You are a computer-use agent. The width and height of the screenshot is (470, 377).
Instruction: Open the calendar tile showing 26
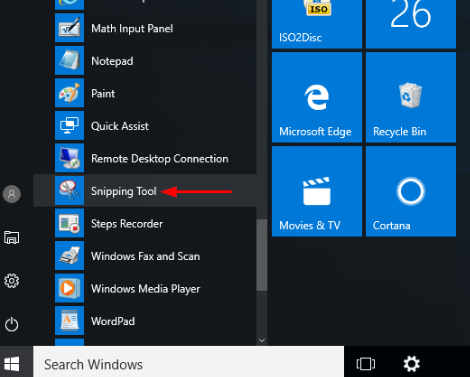coord(411,24)
